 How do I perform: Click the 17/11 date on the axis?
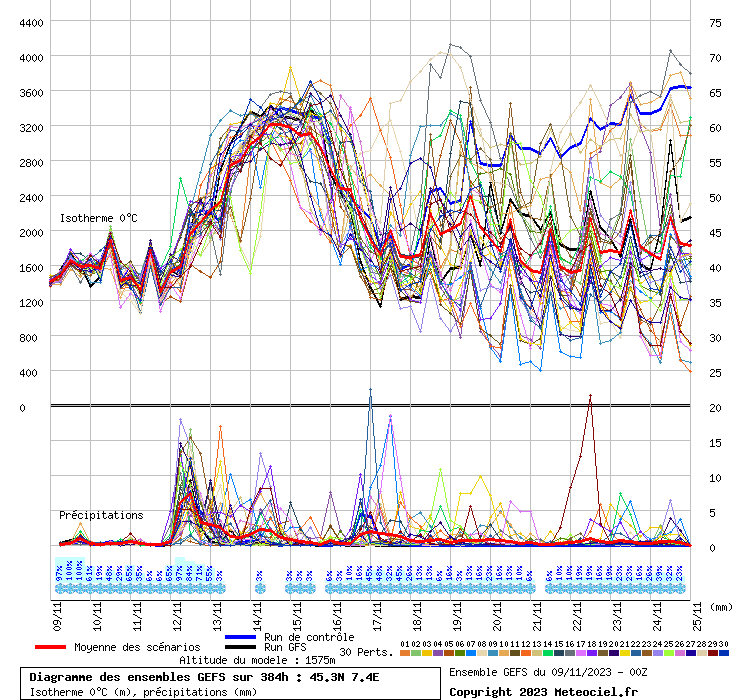378,612
